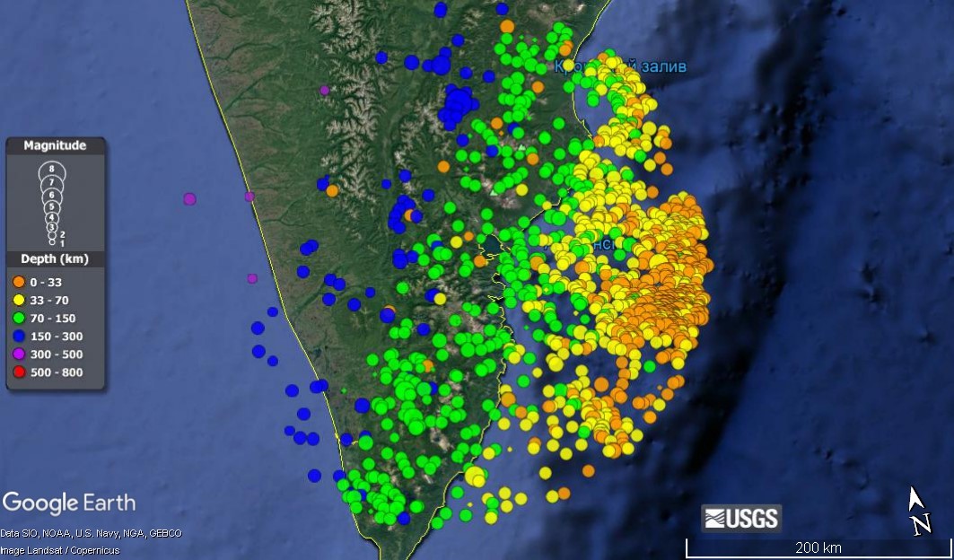Click the smallest magnitude 1 legend circle
The image size is (954, 560).
[52, 243]
